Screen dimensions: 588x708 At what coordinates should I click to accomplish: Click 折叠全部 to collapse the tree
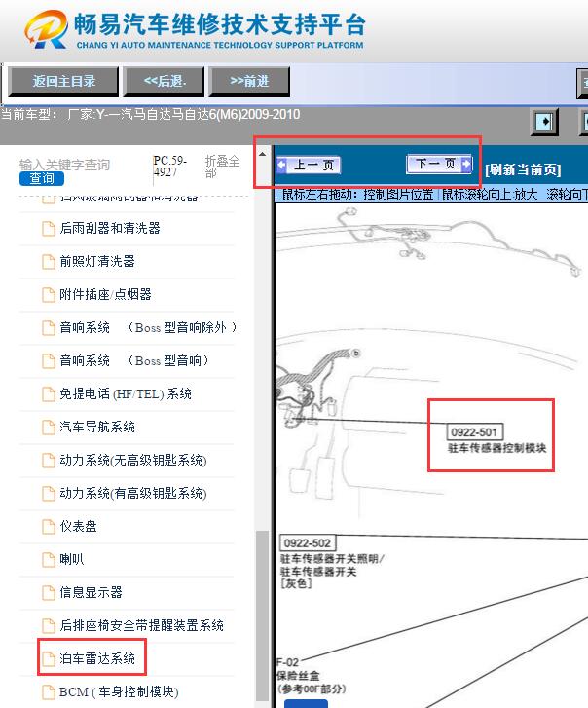[x=222, y=167]
